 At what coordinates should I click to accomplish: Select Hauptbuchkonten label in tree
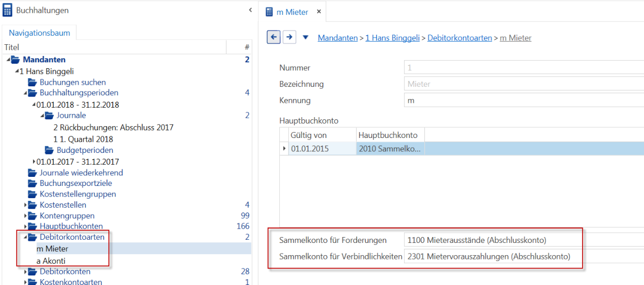pos(71,226)
